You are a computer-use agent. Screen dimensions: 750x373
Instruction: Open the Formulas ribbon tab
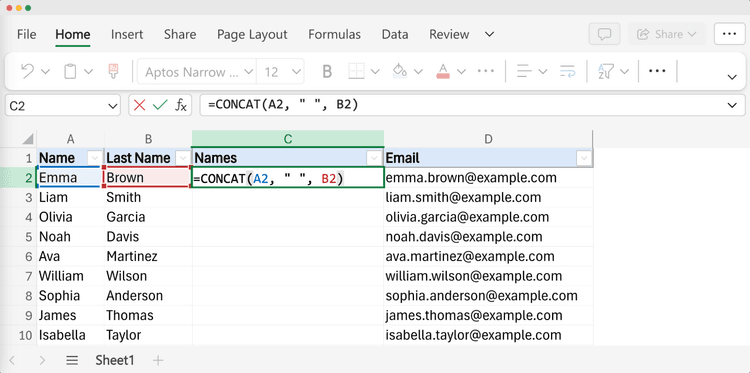coord(334,34)
